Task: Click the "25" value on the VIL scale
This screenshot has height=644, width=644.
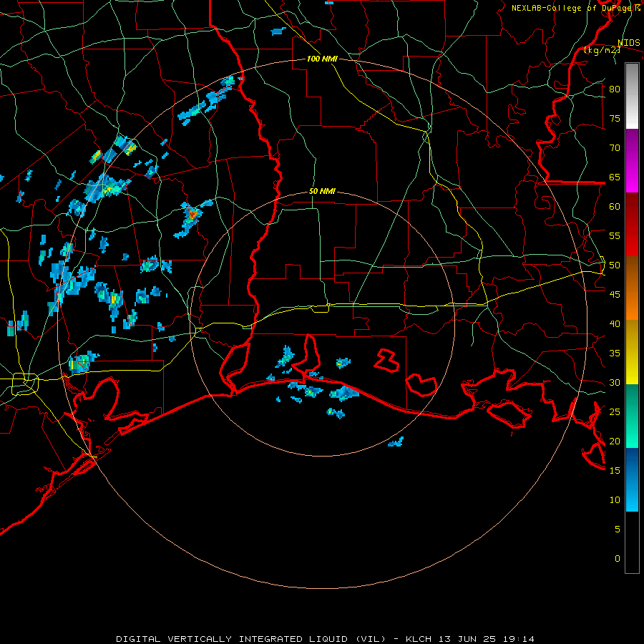Action: (x=615, y=412)
